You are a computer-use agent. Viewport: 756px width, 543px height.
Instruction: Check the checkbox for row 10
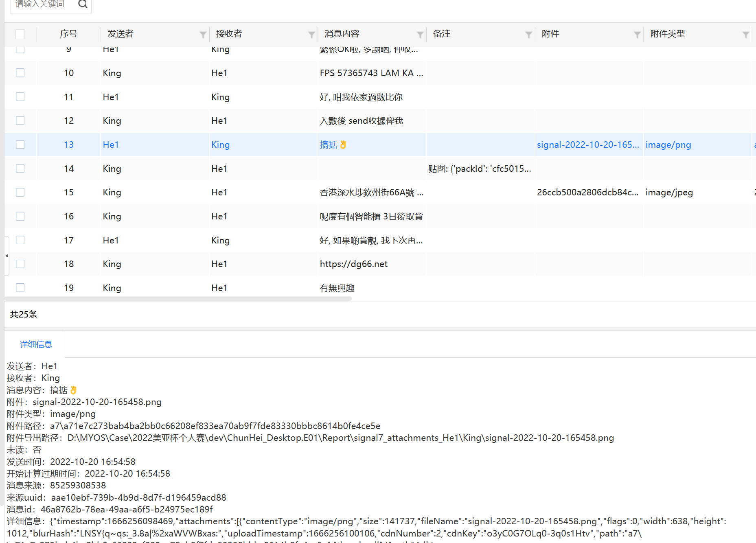[20, 73]
